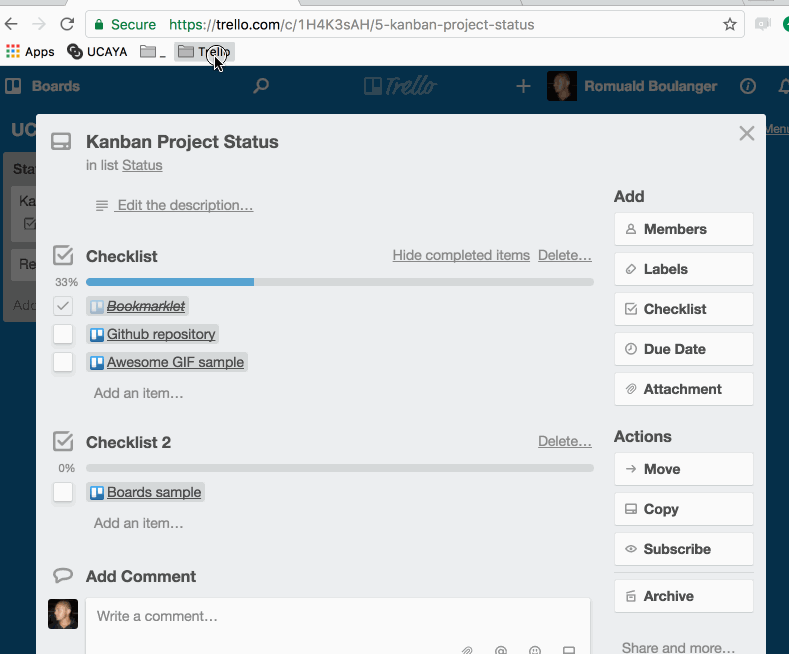Click the plus icon to create new

coord(523,86)
